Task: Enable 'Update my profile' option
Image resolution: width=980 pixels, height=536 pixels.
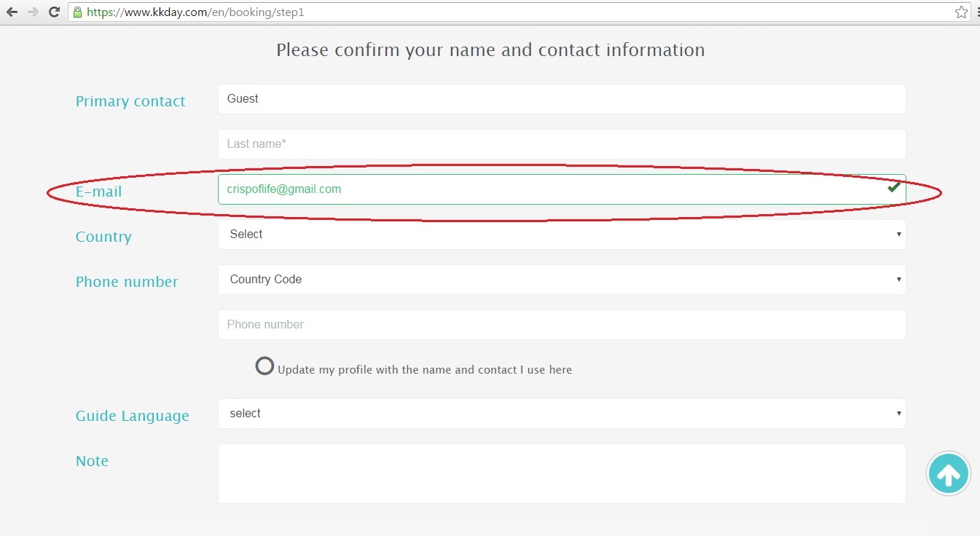Action: click(264, 366)
